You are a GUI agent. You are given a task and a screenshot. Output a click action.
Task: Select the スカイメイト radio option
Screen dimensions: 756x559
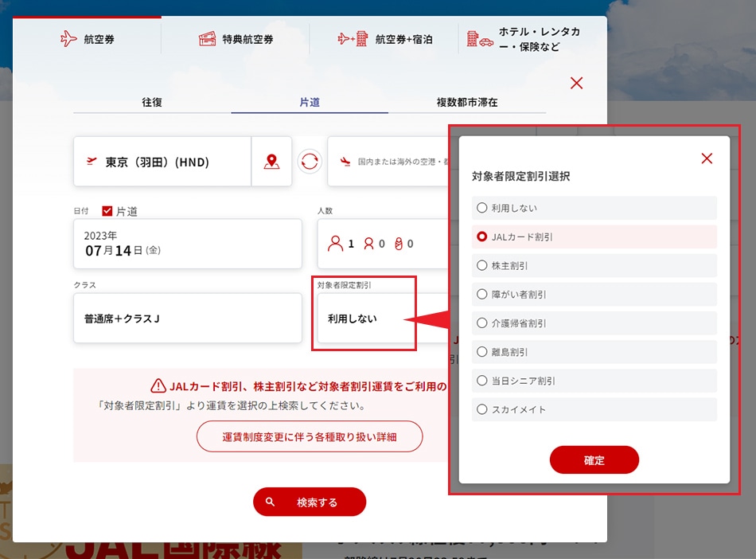tap(594, 409)
